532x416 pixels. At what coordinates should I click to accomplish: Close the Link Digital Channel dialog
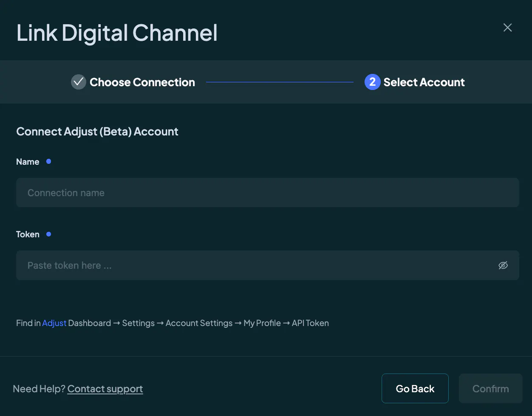[x=507, y=28]
